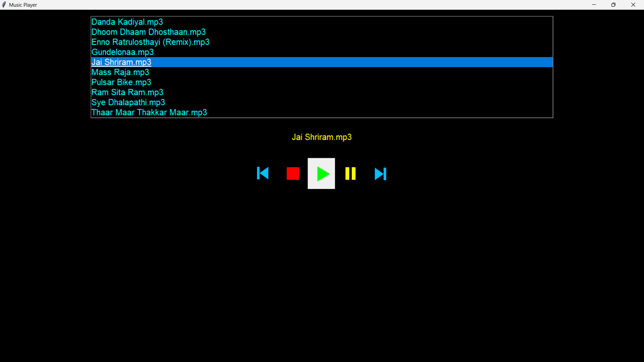The width and height of the screenshot is (644, 362).
Task: Click the Play button
Action: [321, 173]
